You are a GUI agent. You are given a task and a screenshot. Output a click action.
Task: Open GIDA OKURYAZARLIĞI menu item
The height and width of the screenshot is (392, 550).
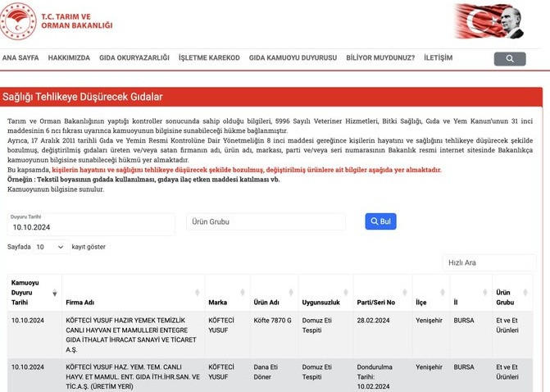point(134,58)
